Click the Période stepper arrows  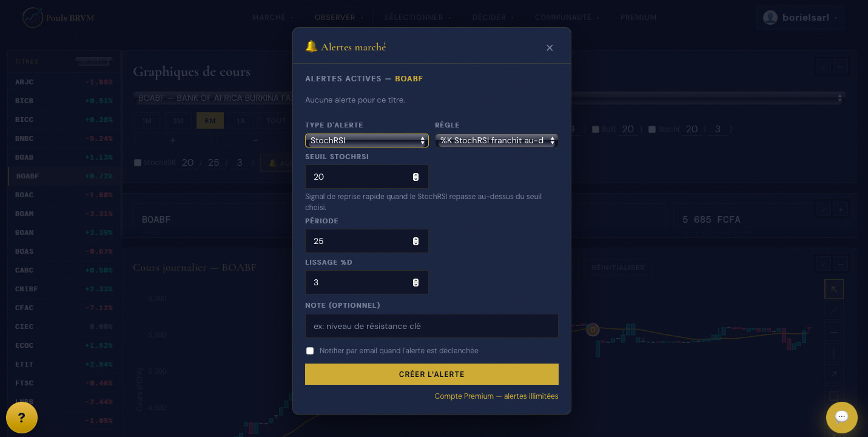415,241
